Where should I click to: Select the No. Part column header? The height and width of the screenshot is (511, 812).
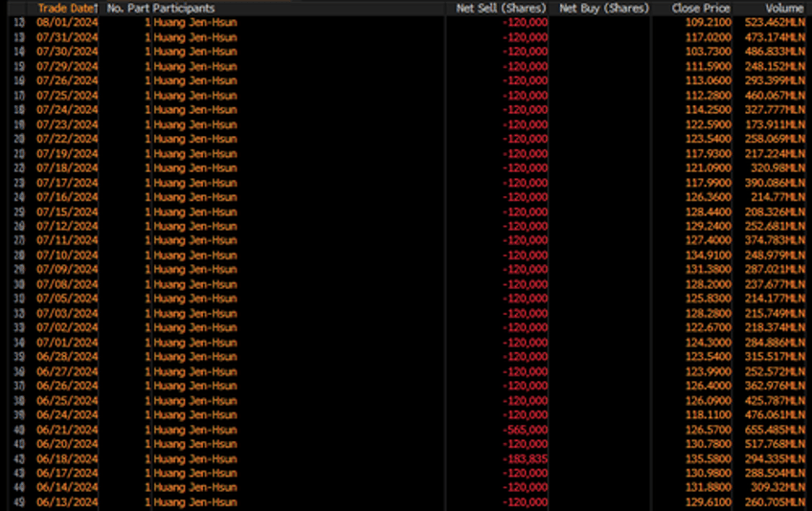click(x=128, y=9)
